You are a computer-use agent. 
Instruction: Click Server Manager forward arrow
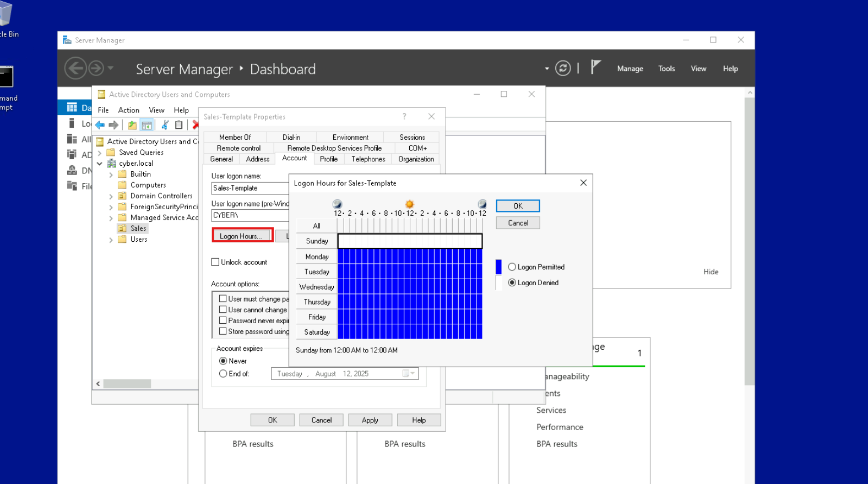[x=96, y=68]
